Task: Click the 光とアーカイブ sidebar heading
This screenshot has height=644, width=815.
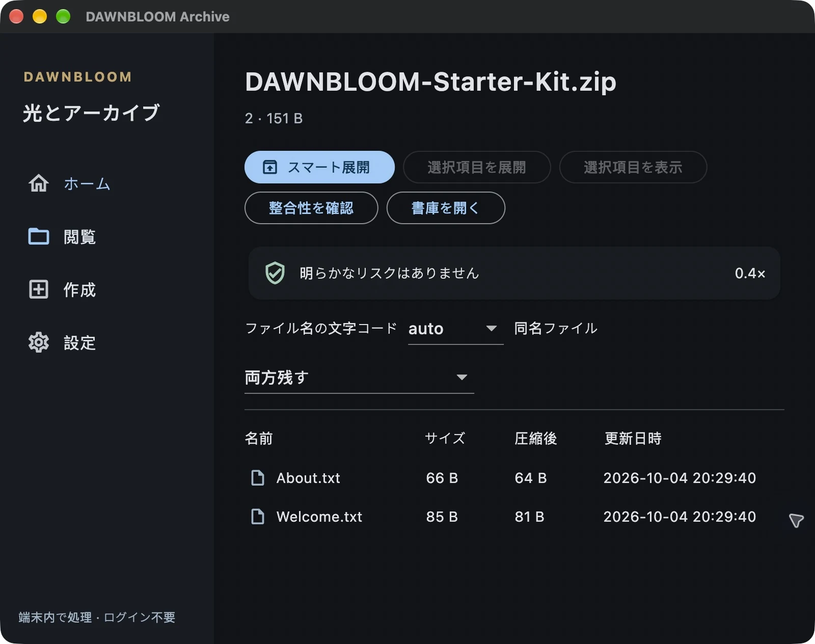Action: (91, 113)
